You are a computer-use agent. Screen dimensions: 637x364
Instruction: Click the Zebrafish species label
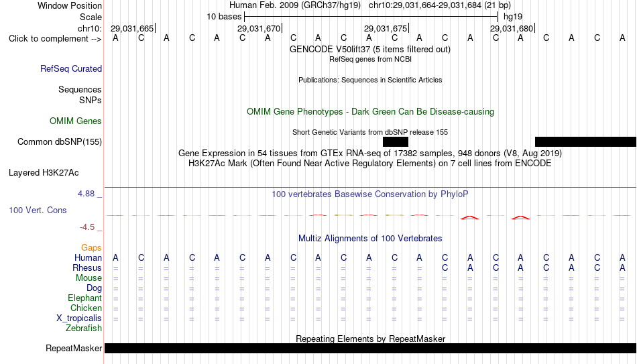pos(84,328)
